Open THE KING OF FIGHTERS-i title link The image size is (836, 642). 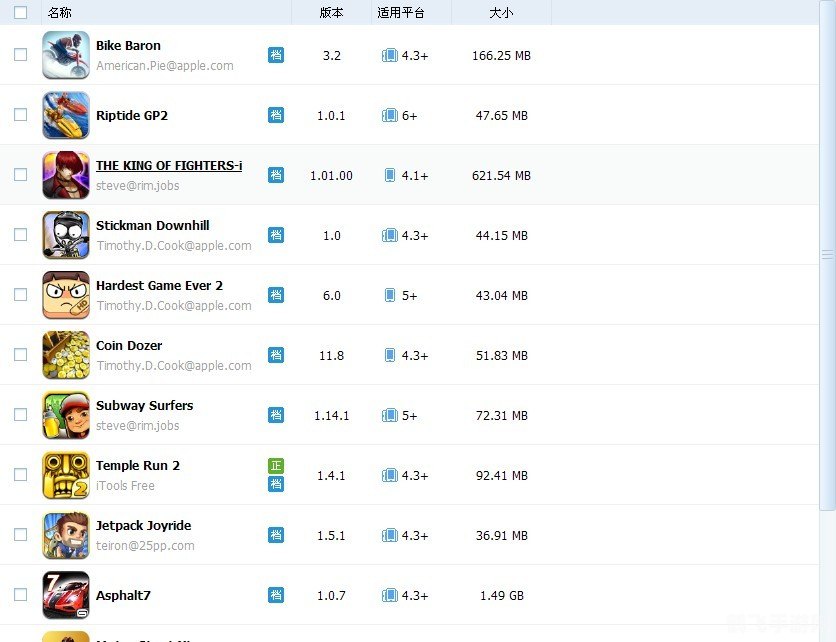point(169,166)
